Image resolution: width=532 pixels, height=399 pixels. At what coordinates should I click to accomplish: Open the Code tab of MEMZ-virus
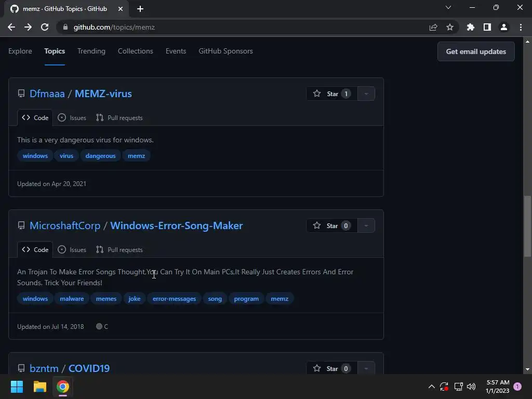tap(35, 118)
